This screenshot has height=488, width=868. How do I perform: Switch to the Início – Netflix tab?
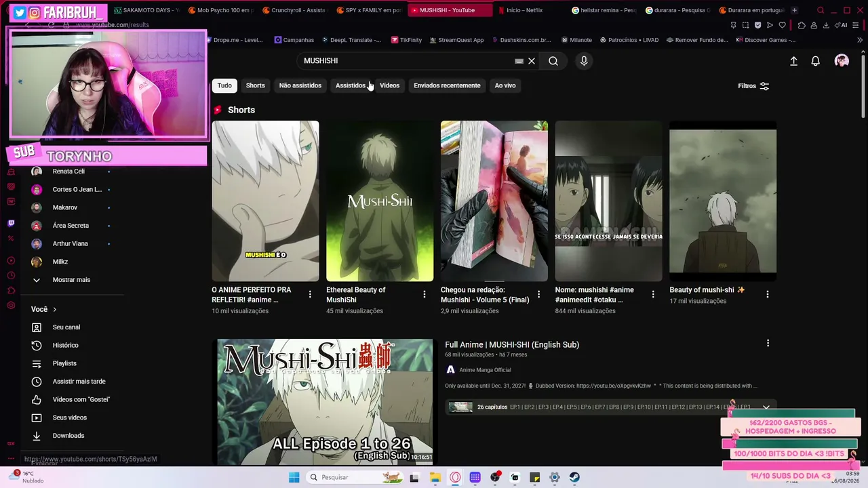(x=524, y=10)
